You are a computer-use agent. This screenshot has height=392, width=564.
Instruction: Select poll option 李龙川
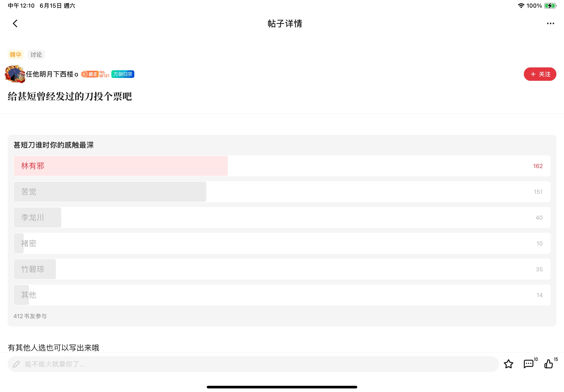282,218
